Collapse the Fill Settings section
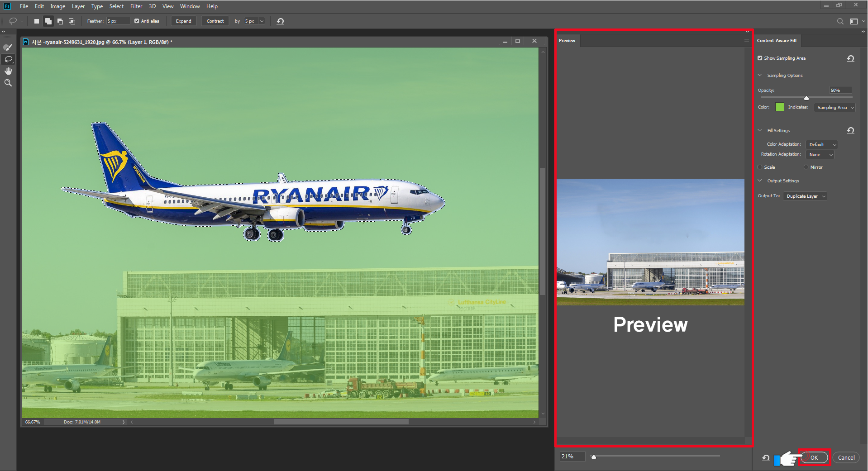The height and width of the screenshot is (471, 868). point(760,130)
